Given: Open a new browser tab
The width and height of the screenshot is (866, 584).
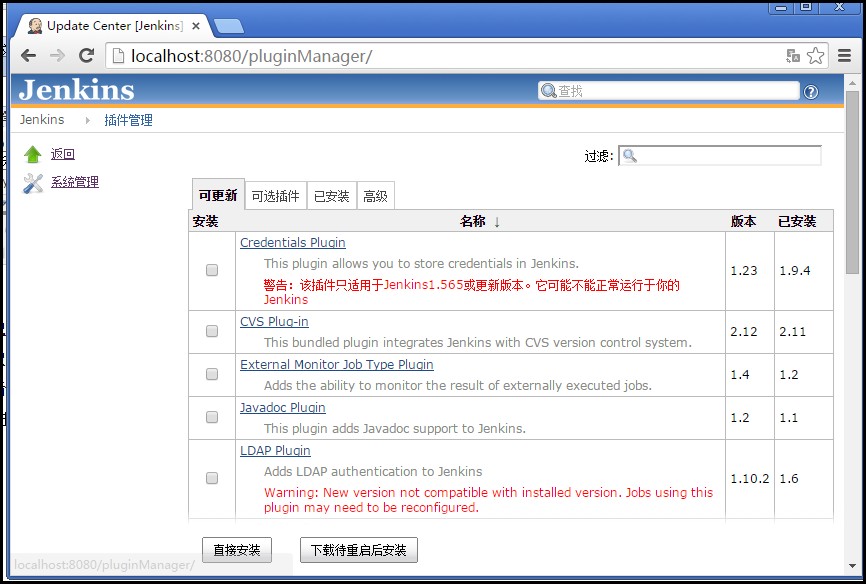Looking at the screenshot, I should click(x=228, y=26).
